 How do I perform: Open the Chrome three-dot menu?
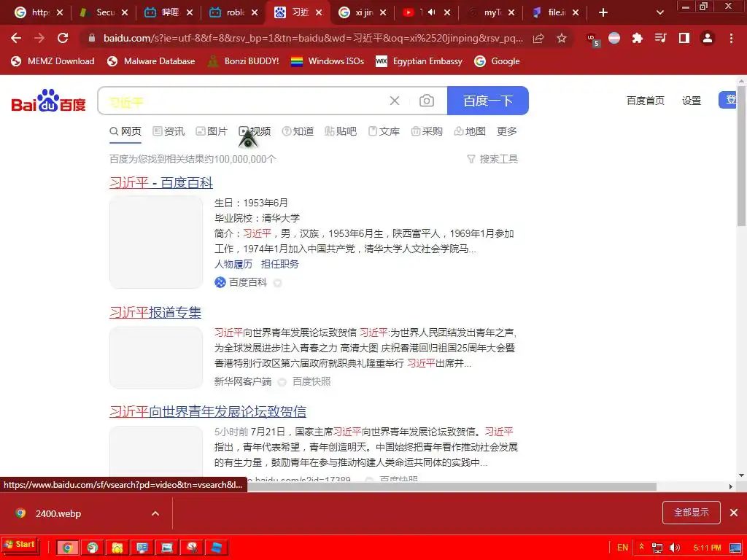[731, 38]
